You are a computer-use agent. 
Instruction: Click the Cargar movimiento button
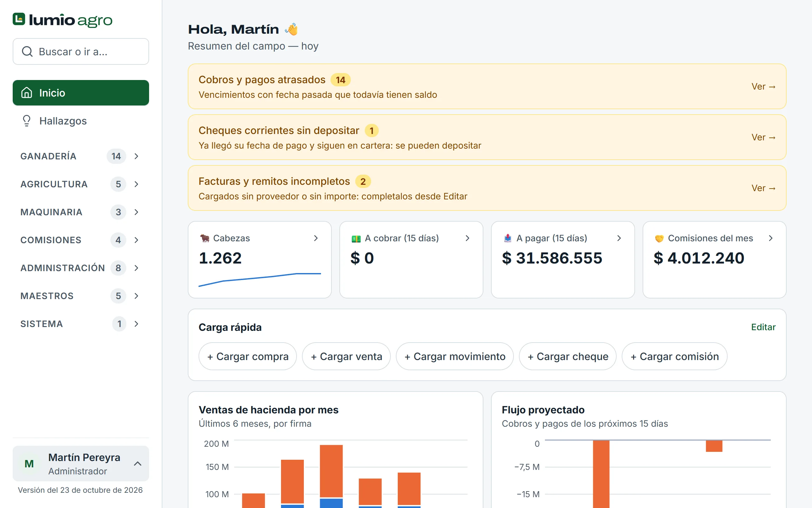[455, 356]
